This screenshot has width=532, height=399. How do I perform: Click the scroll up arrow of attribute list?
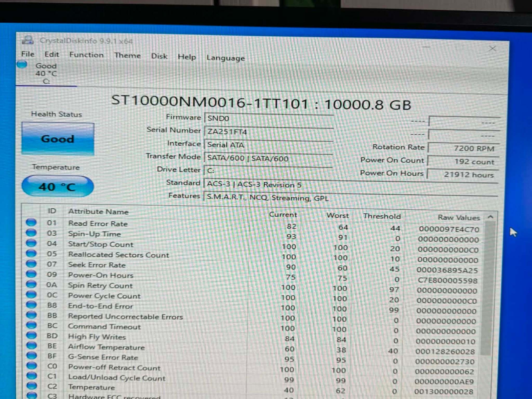coord(490,217)
